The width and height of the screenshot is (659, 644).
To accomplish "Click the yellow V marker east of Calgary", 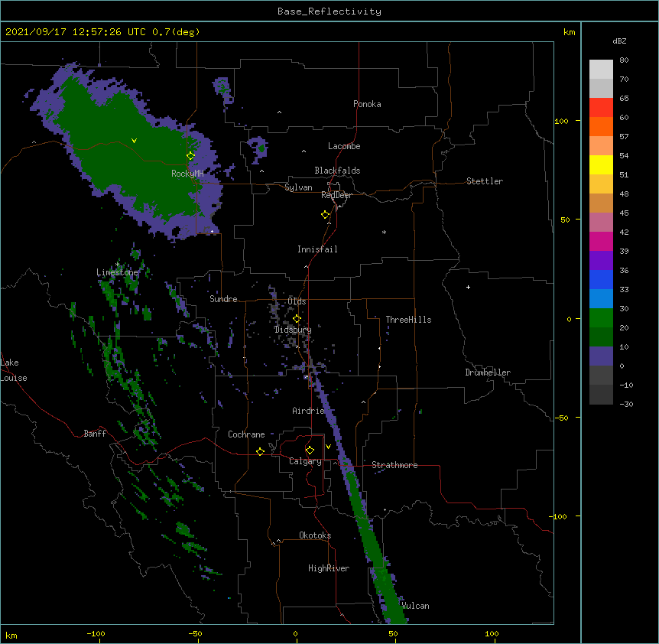I will coord(328,447).
